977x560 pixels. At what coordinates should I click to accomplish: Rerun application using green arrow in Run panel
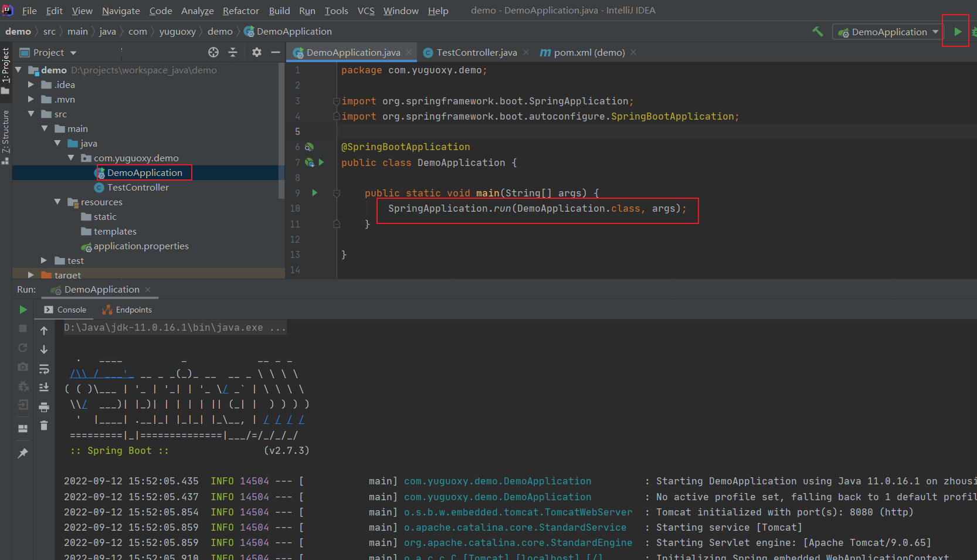pos(23,310)
